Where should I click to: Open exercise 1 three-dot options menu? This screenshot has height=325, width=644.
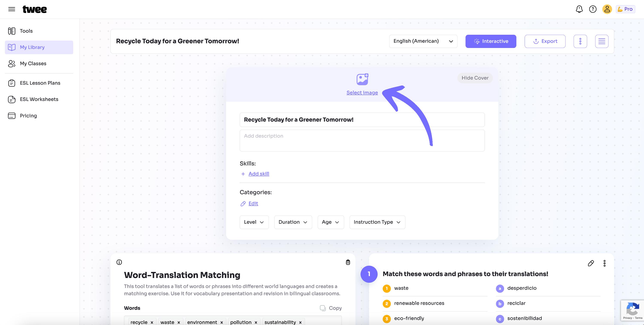[605, 263]
